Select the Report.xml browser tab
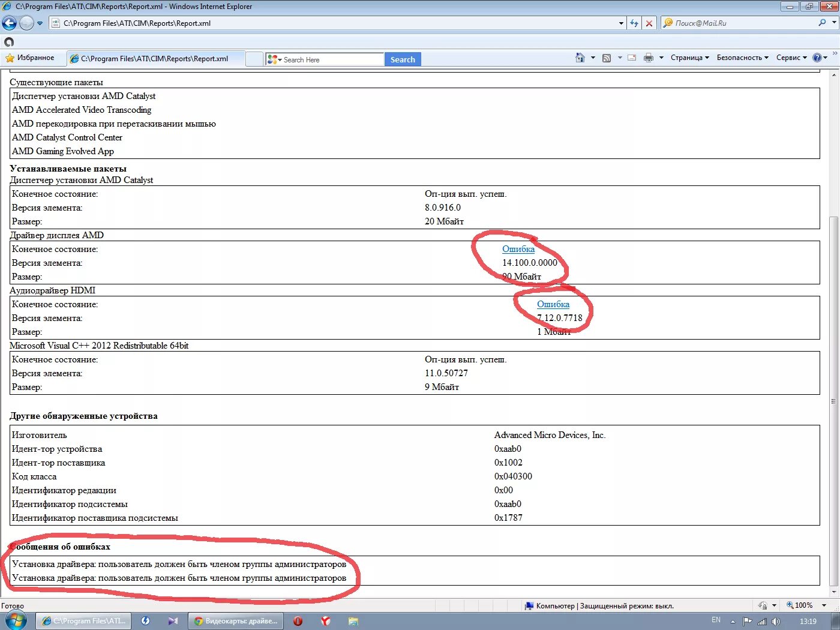This screenshot has width=840, height=630. pos(155,59)
